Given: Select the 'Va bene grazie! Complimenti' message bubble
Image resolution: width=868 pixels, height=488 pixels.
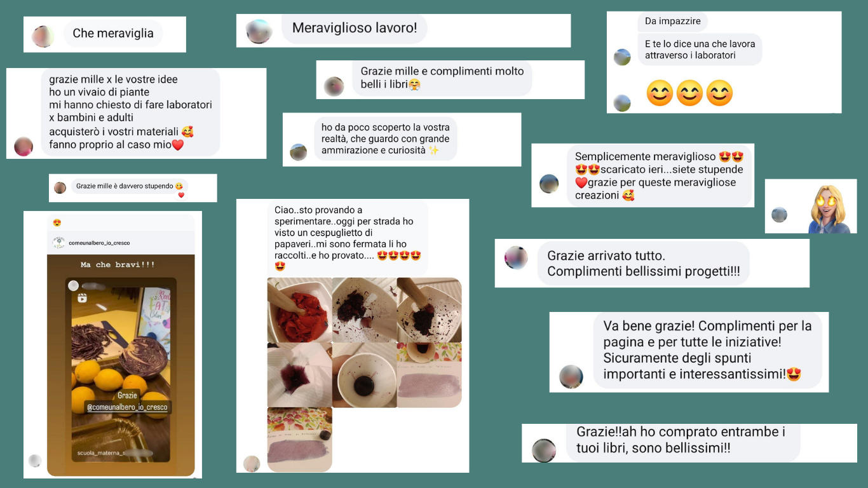Looking at the screenshot, I should [x=707, y=350].
